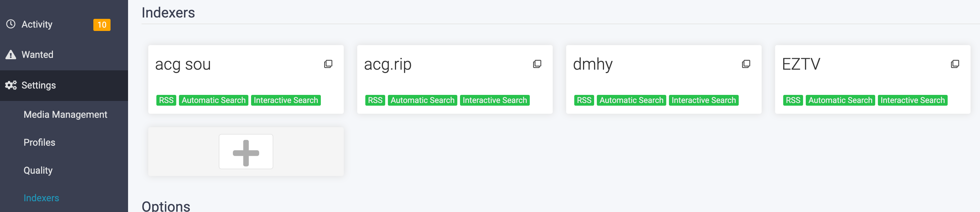Open the Activity queue badge showing 10
Image resolution: width=980 pixels, height=212 pixels.
(101, 25)
